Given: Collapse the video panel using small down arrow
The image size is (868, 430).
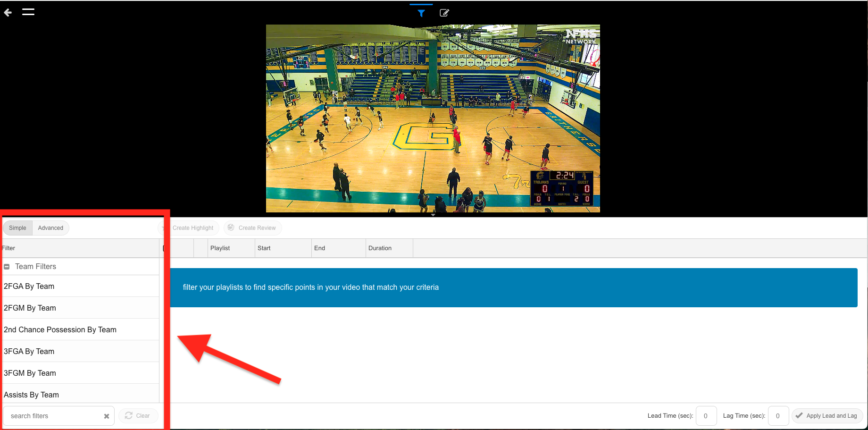Looking at the screenshot, I should pos(433,215).
